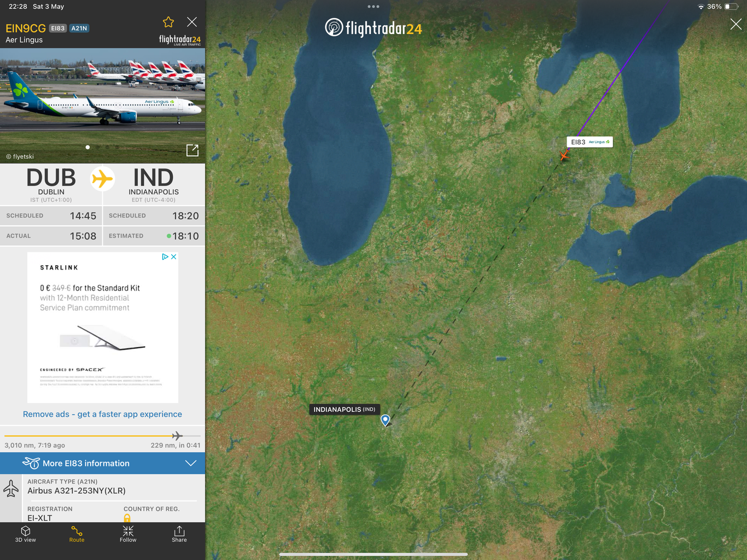The height and width of the screenshot is (560, 747).
Task: Tap the yellow plane icon between airports
Action: click(102, 179)
